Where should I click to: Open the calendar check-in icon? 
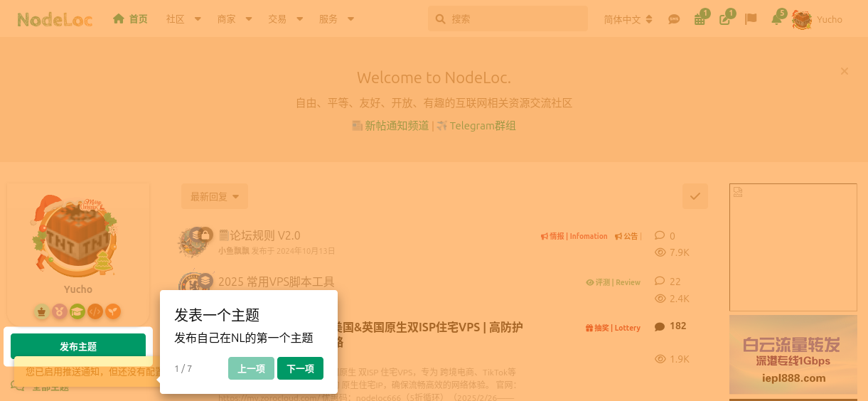click(700, 20)
